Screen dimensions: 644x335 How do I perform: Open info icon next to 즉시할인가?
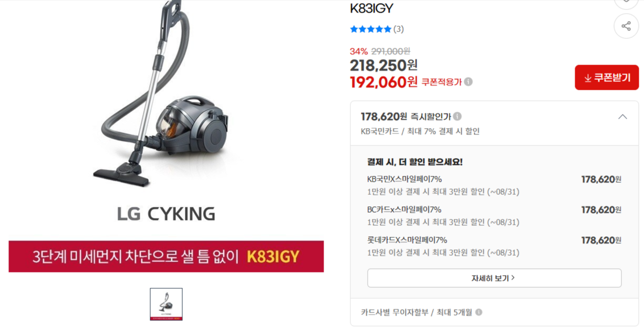458,117
